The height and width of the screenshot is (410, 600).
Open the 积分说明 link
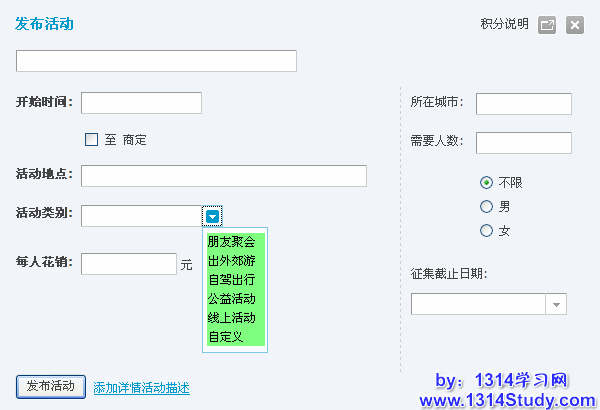[x=504, y=25]
